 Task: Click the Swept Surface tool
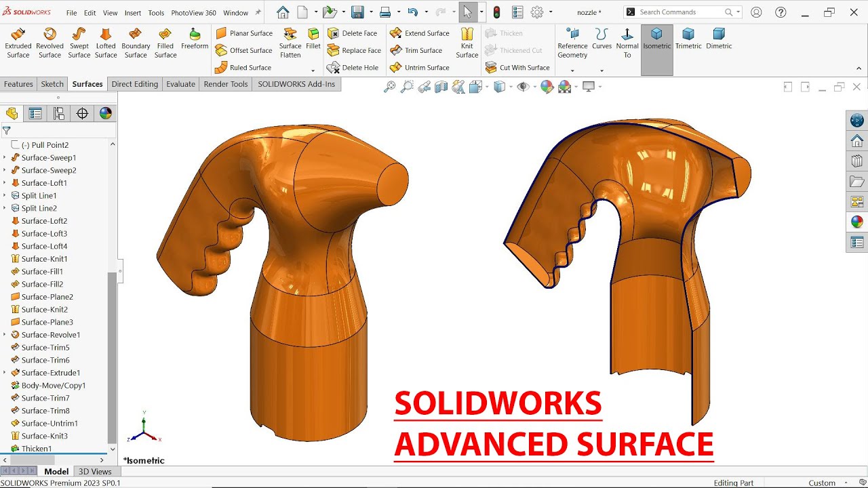79,43
